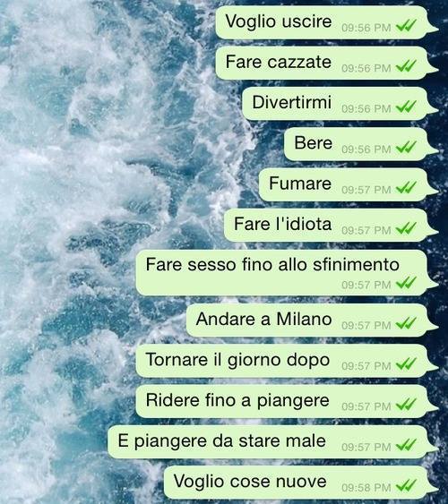Viewport: 448px width, 504px height.
Task: Click double-check icon on 'Bere' message
Action: pos(406,147)
